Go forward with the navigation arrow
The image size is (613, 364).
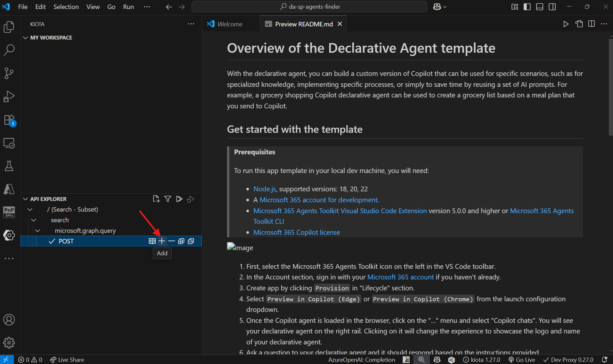pyautogui.click(x=182, y=7)
